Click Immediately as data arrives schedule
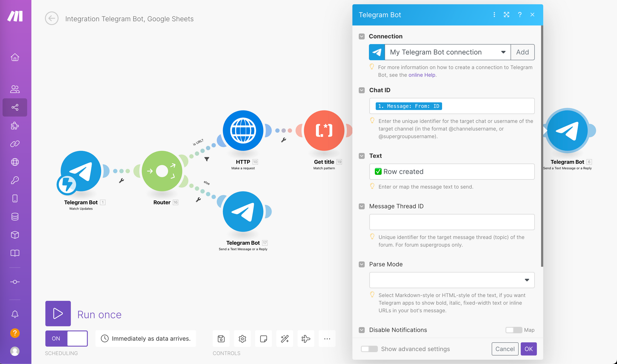 coord(146,338)
